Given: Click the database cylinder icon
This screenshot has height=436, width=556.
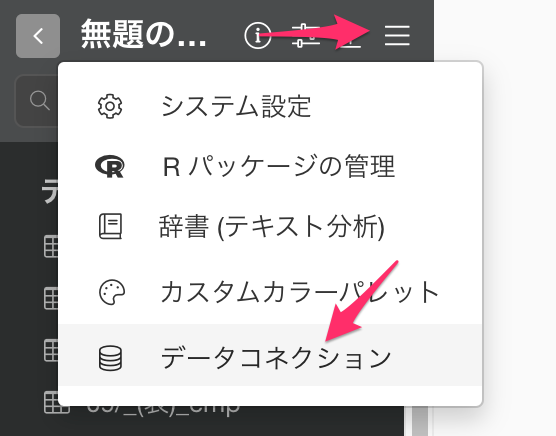Looking at the screenshot, I should pos(110,358).
